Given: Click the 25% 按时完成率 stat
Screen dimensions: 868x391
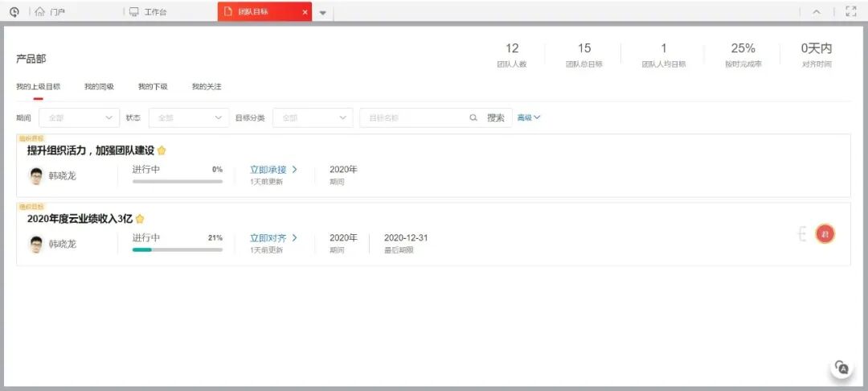Looking at the screenshot, I should [743, 55].
